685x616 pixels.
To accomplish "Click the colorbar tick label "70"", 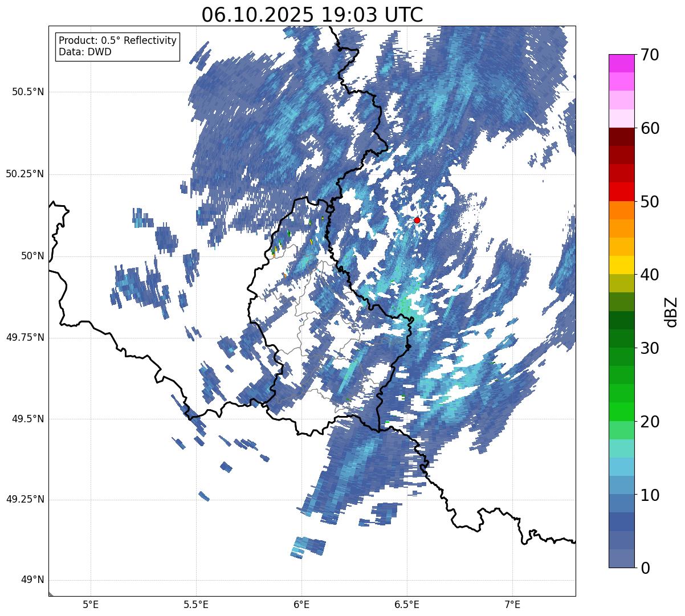I will (650, 55).
